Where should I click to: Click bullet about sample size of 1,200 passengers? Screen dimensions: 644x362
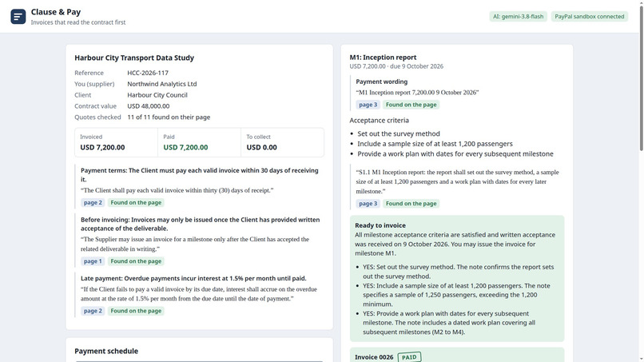point(435,144)
